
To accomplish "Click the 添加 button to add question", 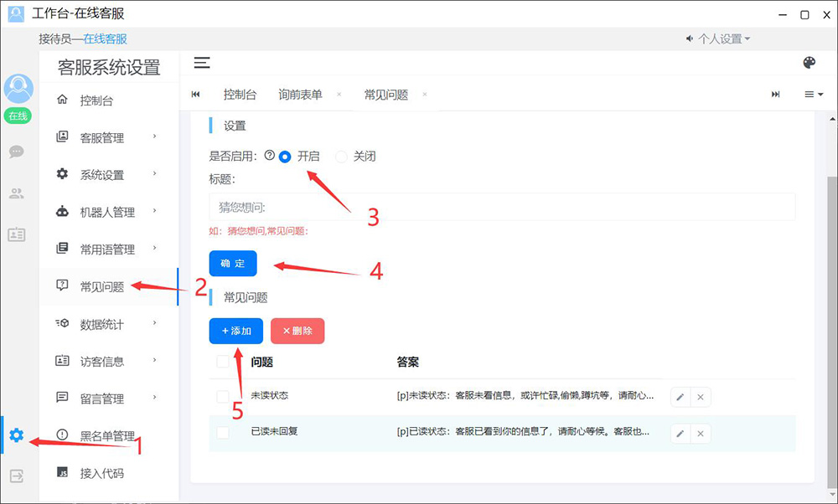I will pyautogui.click(x=236, y=331).
